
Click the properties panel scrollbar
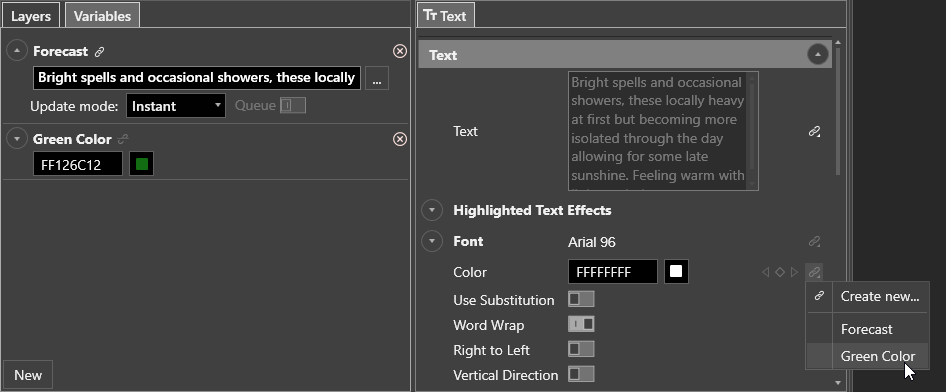click(x=838, y=112)
